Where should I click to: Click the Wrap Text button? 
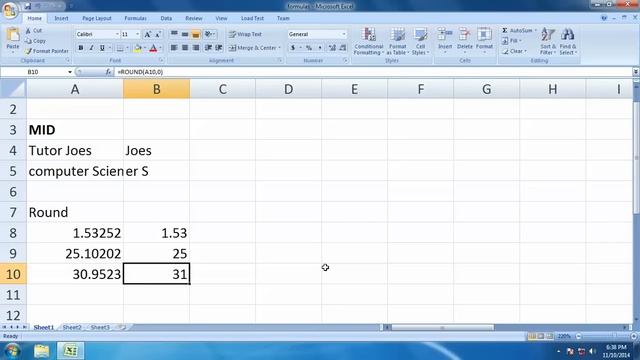click(x=245, y=34)
